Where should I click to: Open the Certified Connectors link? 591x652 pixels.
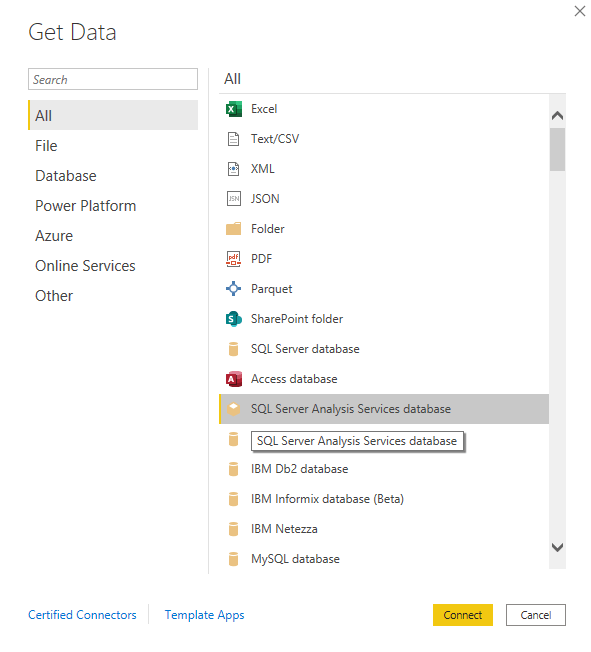82,615
